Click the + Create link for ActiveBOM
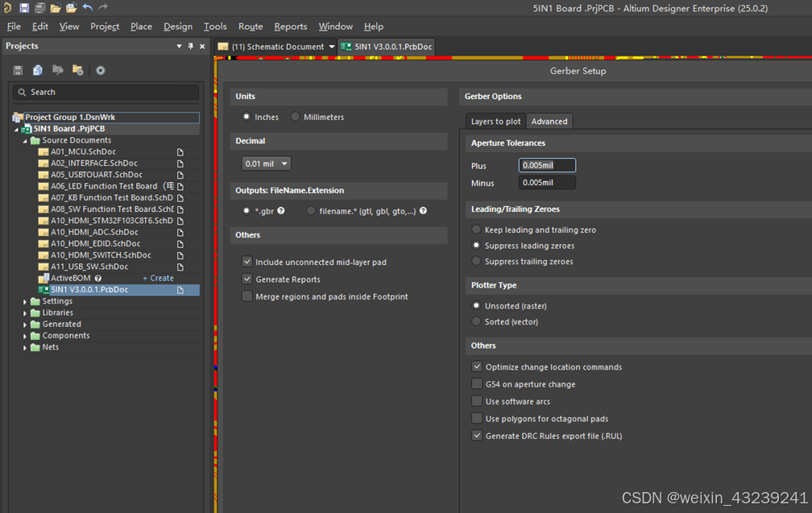The height and width of the screenshot is (513, 812). (x=158, y=278)
